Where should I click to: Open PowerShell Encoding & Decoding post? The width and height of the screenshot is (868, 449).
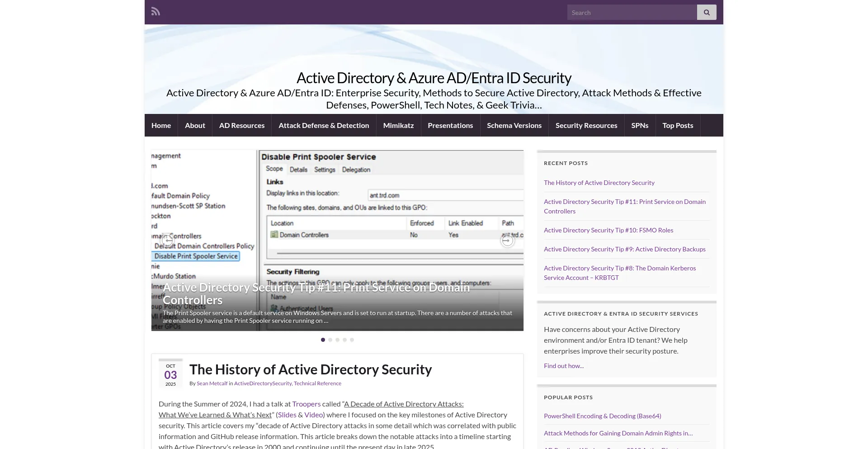(602, 416)
